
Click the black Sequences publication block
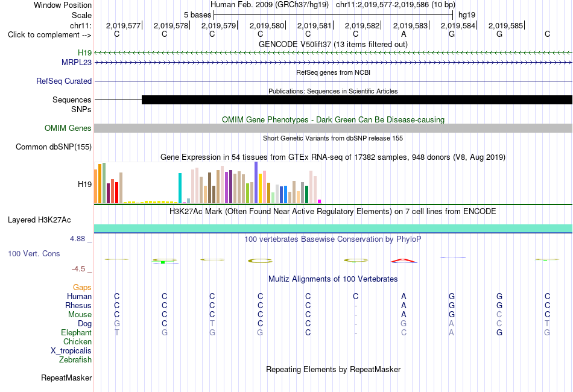coord(357,100)
